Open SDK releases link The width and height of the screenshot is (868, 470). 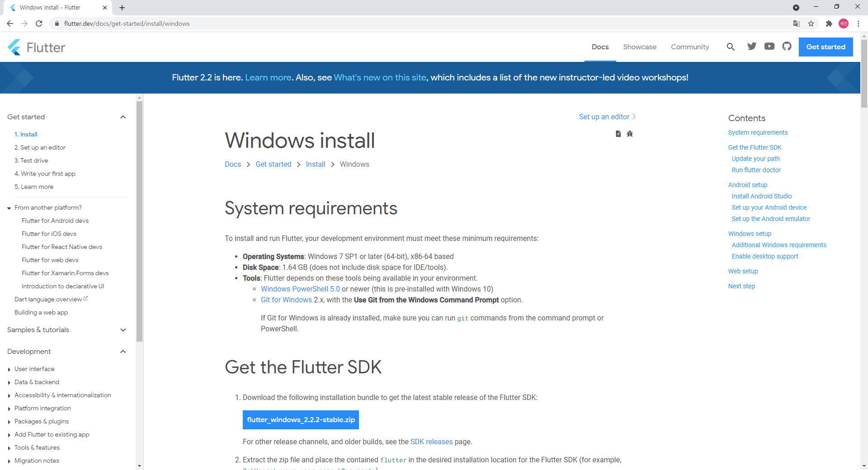431,442
